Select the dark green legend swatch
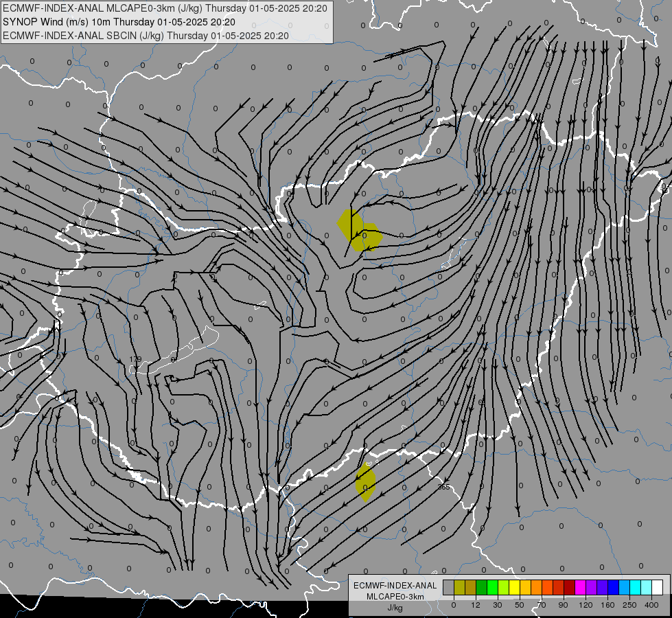 tap(482, 587)
